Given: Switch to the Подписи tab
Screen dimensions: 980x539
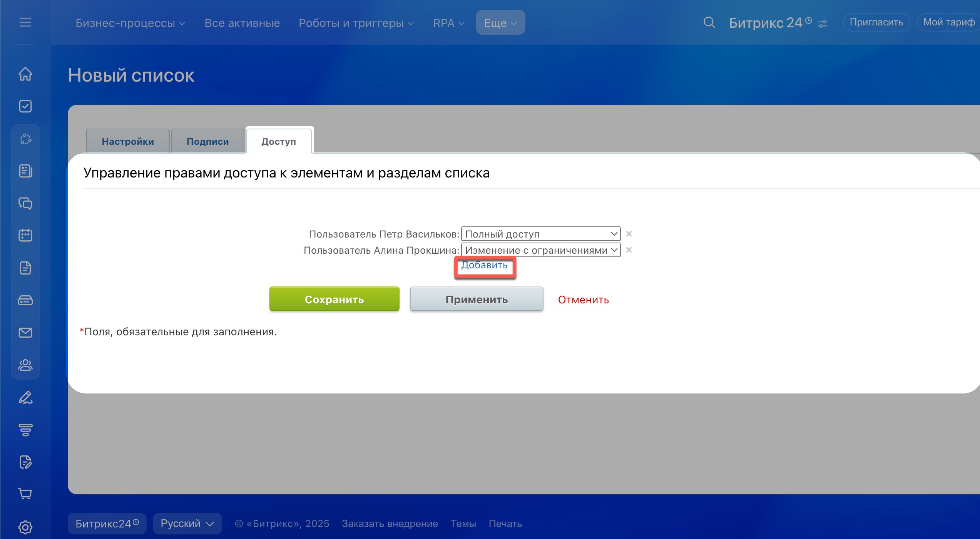Looking at the screenshot, I should point(207,141).
